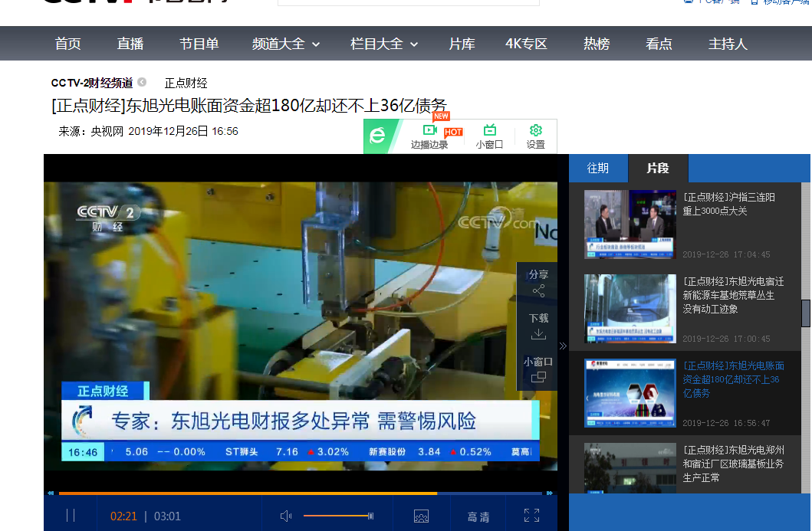This screenshot has width=812, height=531.
Task: Open 沪指三连阳重上3000点大关 title link
Action: tap(728, 204)
